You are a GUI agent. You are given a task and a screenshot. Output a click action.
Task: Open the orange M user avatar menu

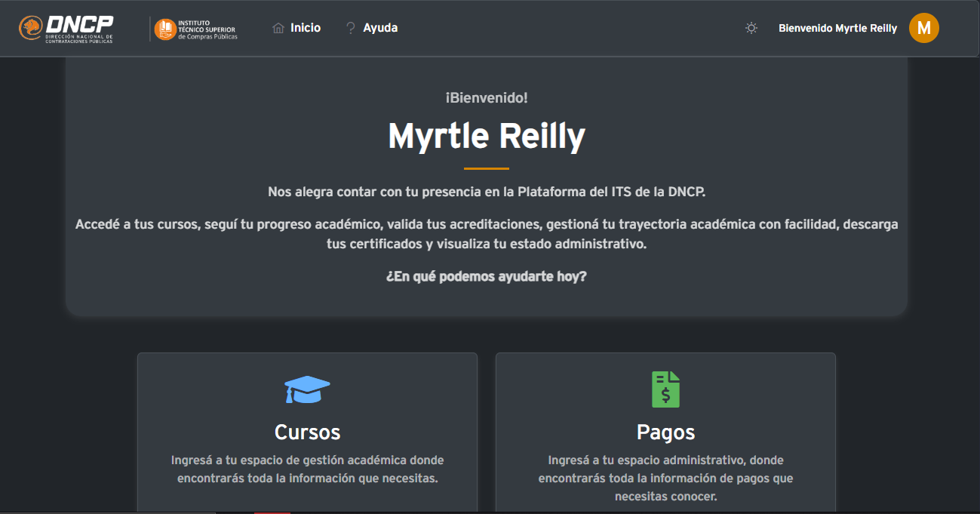[923, 28]
